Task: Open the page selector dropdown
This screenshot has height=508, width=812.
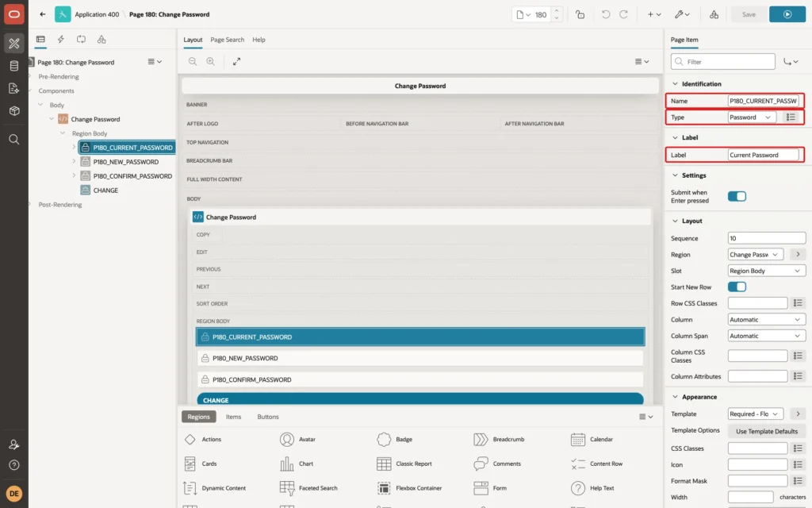Action: [523, 14]
